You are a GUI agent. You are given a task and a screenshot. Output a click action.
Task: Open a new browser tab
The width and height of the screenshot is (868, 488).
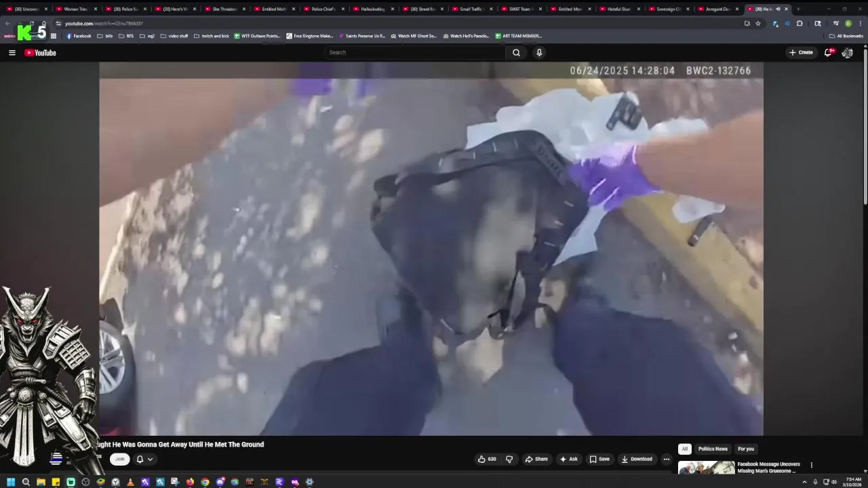798,9
